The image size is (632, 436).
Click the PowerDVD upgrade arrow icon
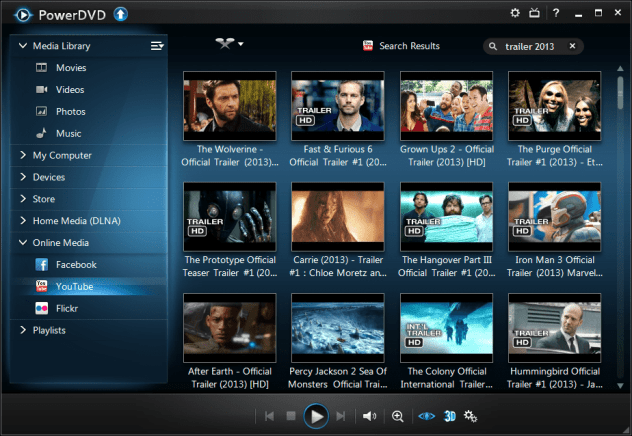point(121,13)
